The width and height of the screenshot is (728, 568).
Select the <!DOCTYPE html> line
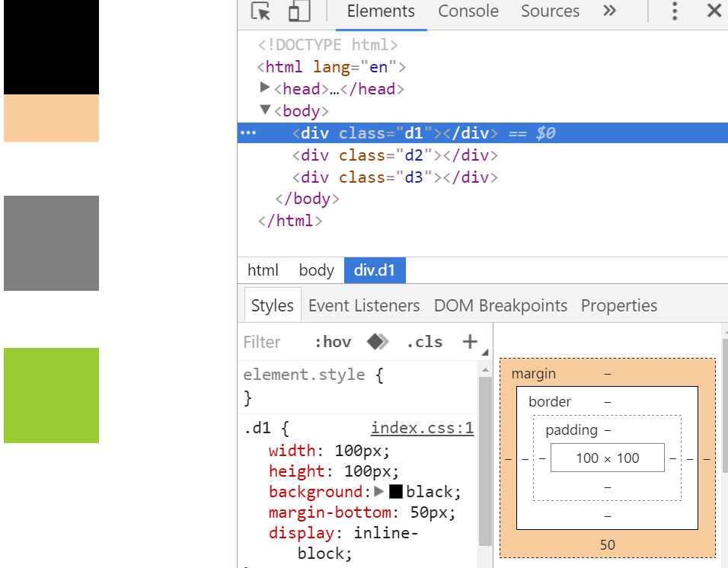[x=327, y=45]
